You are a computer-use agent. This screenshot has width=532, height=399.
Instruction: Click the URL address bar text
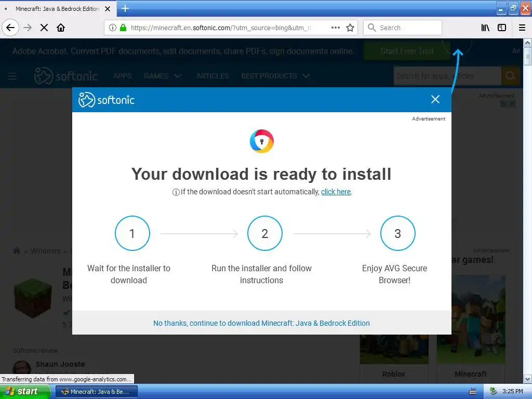pyautogui.click(x=220, y=28)
